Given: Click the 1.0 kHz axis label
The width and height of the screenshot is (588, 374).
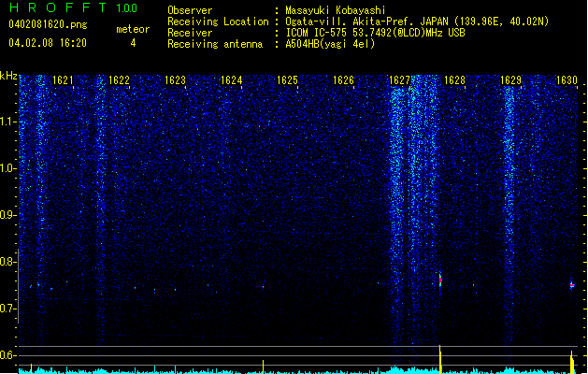Looking at the screenshot, I should (x=8, y=168).
